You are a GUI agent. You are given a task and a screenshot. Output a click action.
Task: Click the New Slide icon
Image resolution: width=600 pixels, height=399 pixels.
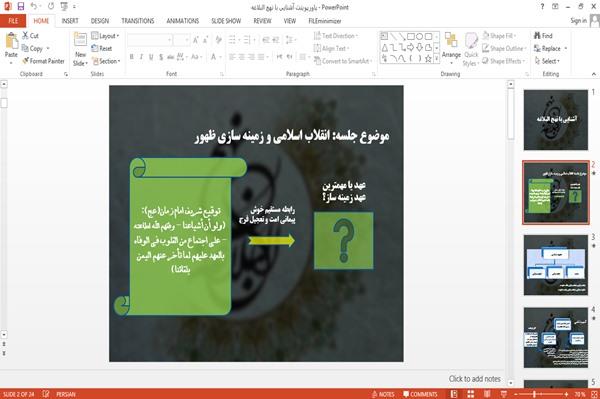80,41
